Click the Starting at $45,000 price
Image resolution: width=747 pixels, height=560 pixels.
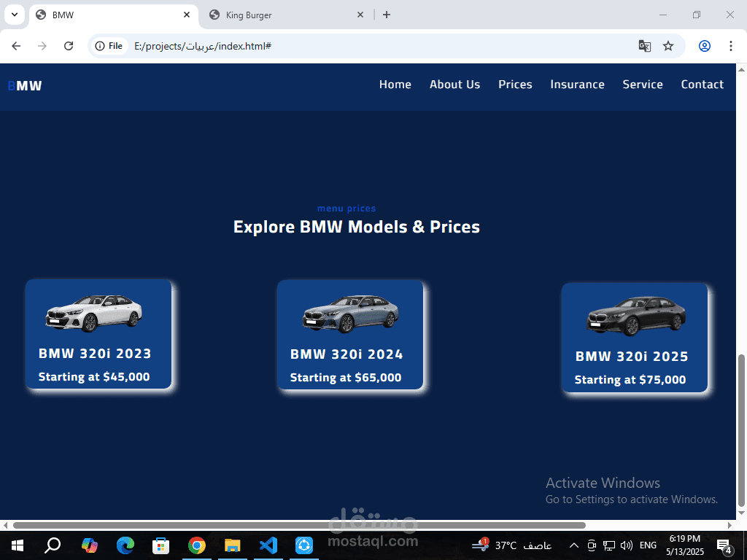(94, 377)
